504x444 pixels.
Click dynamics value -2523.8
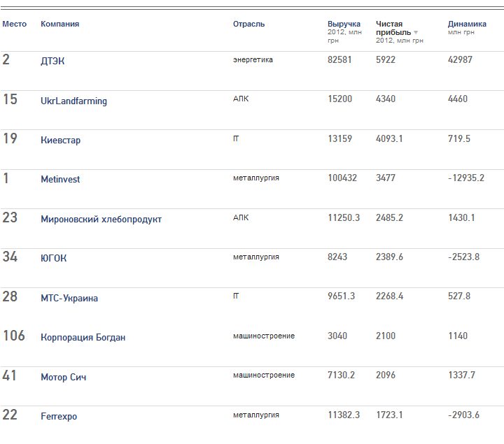(464, 257)
